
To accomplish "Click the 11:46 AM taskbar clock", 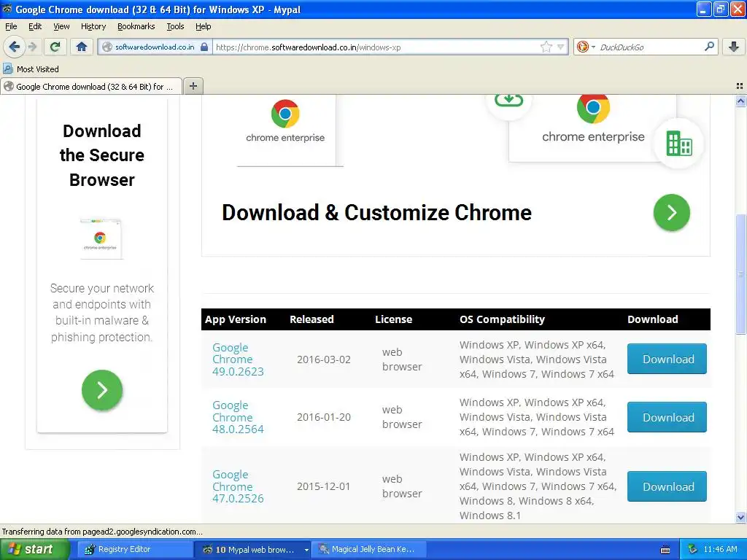I will 720,549.
